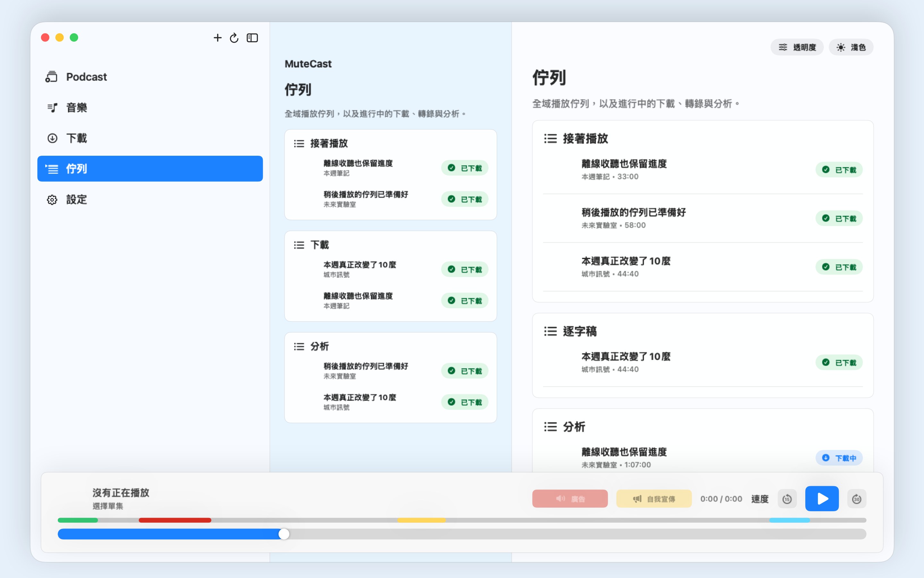This screenshot has width=924, height=578.
Task: Click the yellow 自我宣傳 skip button
Action: [654, 498]
